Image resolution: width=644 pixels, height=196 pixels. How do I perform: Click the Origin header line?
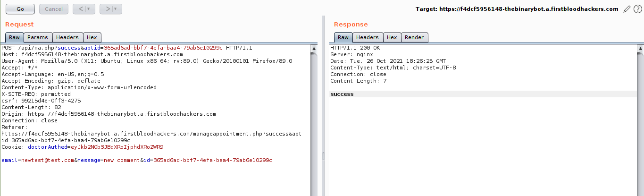click(109, 114)
